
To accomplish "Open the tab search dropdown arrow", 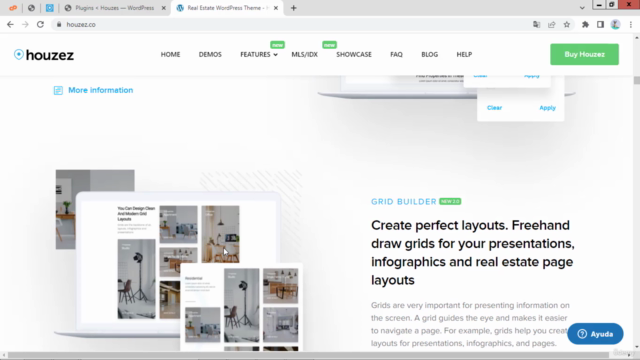I will point(582,8).
